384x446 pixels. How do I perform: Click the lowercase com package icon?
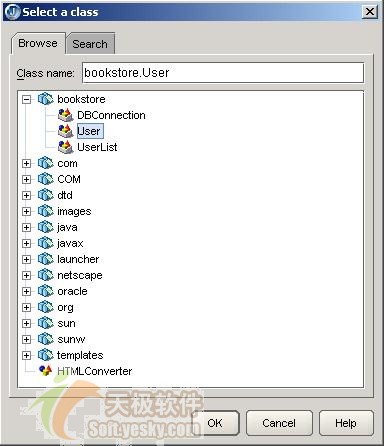coord(45,163)
